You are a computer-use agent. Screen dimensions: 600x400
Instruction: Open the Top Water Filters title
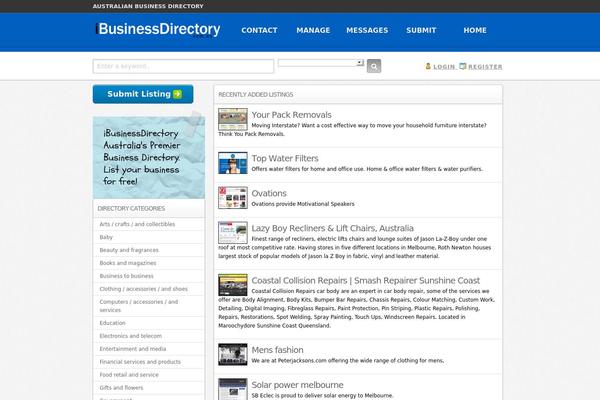285,158
